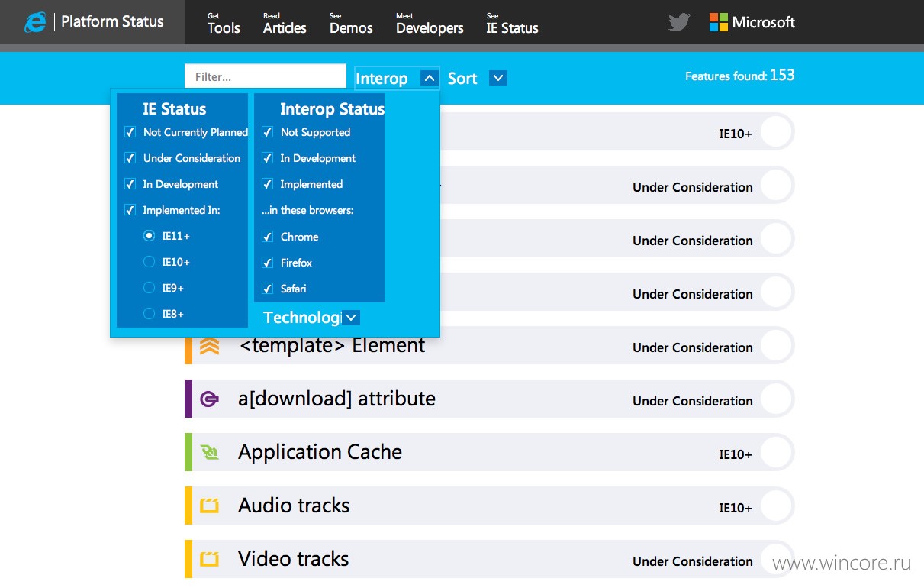Open the Sort dropdown
The height and width of the screenshot is (588, 924).
497,78
